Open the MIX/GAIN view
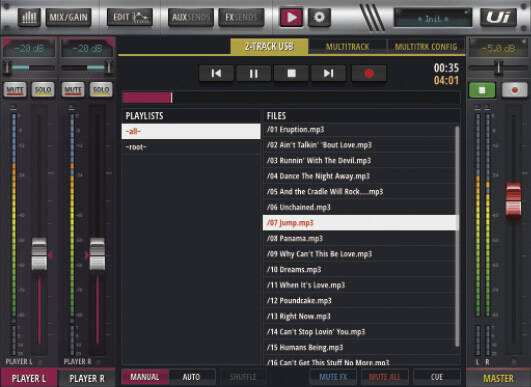The height and width of the screenshot is (387, 531). (x=68, y=17)
